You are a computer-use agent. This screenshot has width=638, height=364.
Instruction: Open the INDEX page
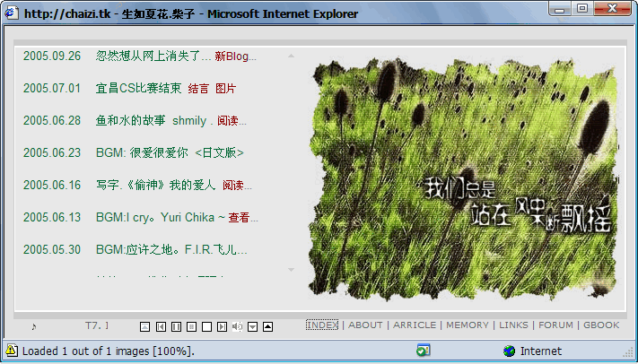[x=322, y=325]
